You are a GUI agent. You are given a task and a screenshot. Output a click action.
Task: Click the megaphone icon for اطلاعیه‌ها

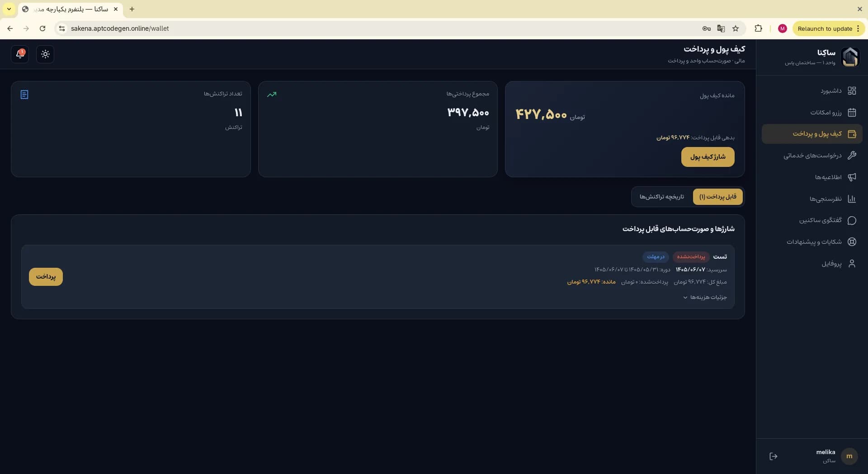pyautogui.click(x=852, y=177)
